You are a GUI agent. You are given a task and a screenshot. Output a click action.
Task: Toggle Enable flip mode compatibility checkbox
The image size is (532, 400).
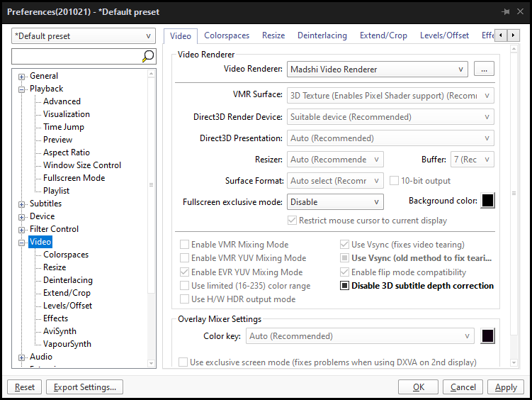[344, 272]
